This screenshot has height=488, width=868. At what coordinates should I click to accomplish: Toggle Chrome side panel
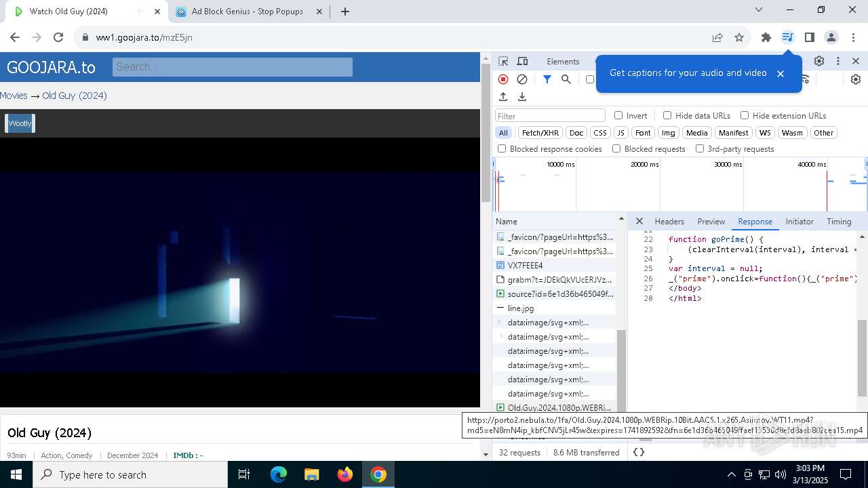[x=810, y=37]
